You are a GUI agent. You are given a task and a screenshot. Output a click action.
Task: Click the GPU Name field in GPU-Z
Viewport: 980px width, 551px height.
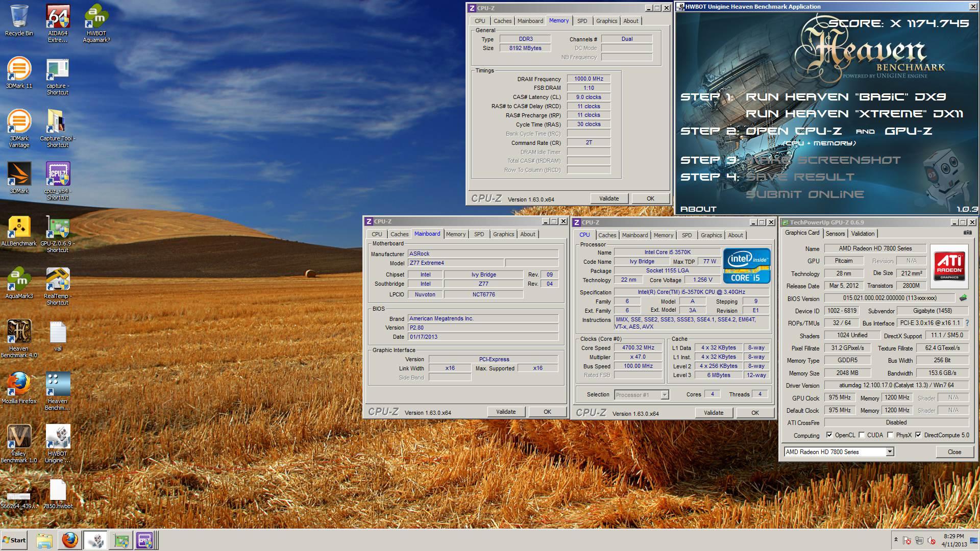pos(875,248)
